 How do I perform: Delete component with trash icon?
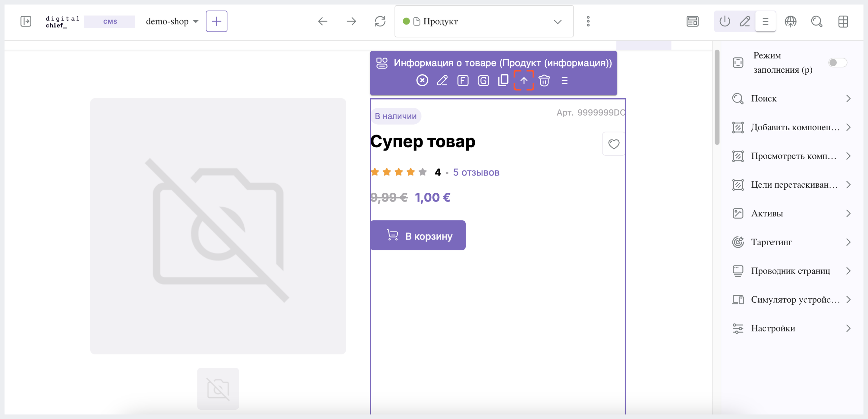click(544, 80)
